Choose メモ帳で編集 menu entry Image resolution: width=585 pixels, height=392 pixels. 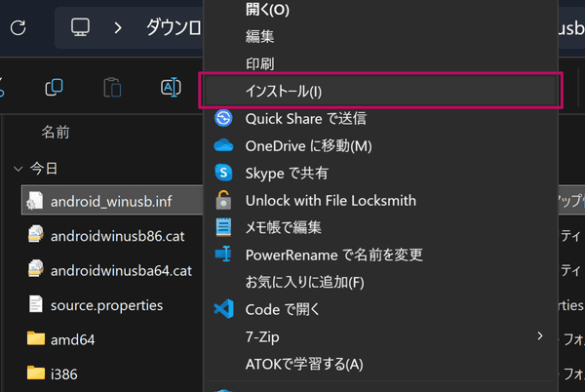point(380,227)
